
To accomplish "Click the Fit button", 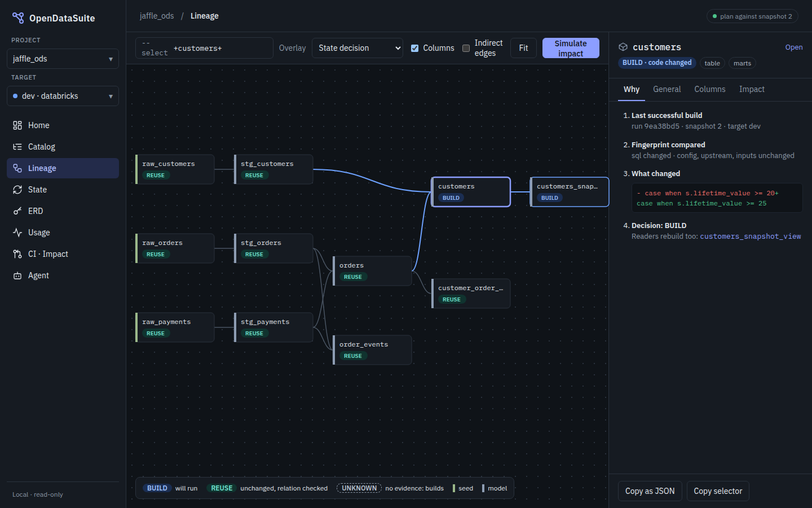I will 523,48.
